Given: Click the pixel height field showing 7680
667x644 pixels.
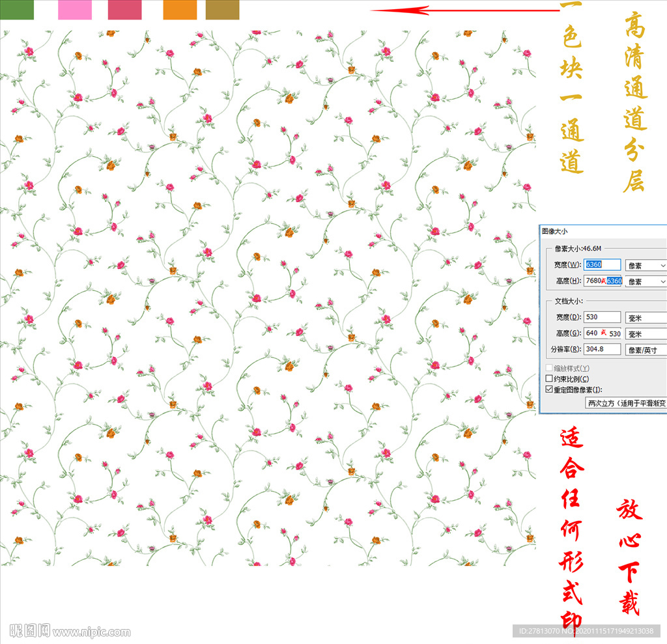Looking at the screenshot, I should 603,281.
